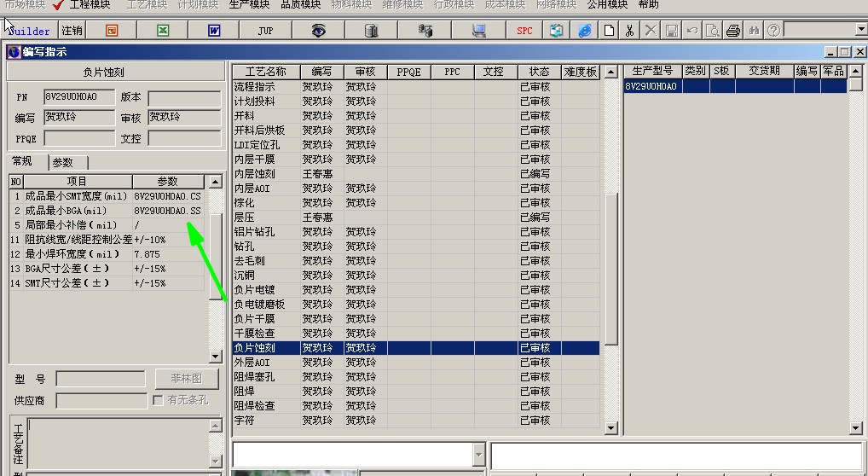Click the Builder toolbar button
Viewport: 868px width, 476px height.
pos(29,31)
